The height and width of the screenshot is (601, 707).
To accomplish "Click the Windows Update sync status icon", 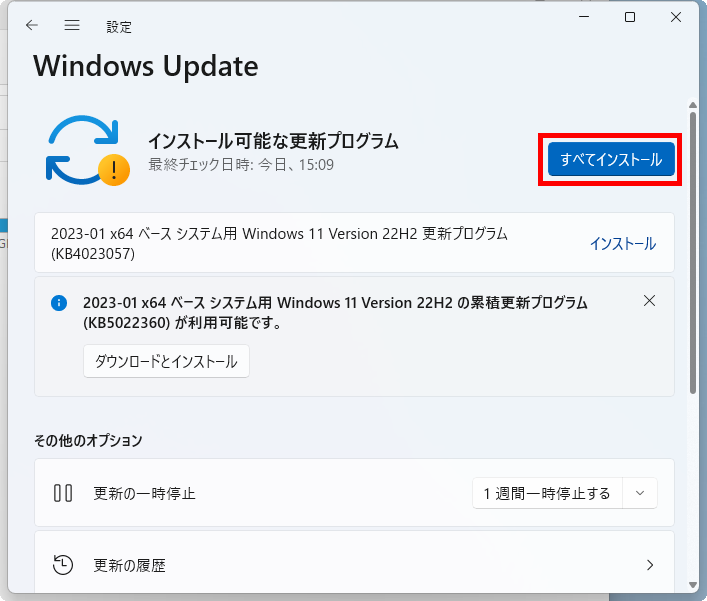I will click(88, 151).
